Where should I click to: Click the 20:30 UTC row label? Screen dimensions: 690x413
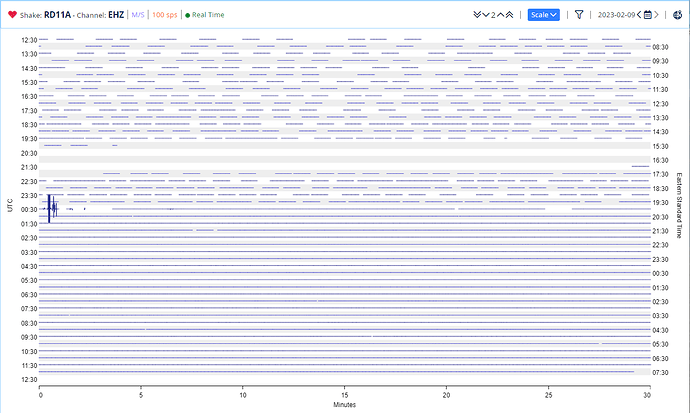[x=29, y=153]
